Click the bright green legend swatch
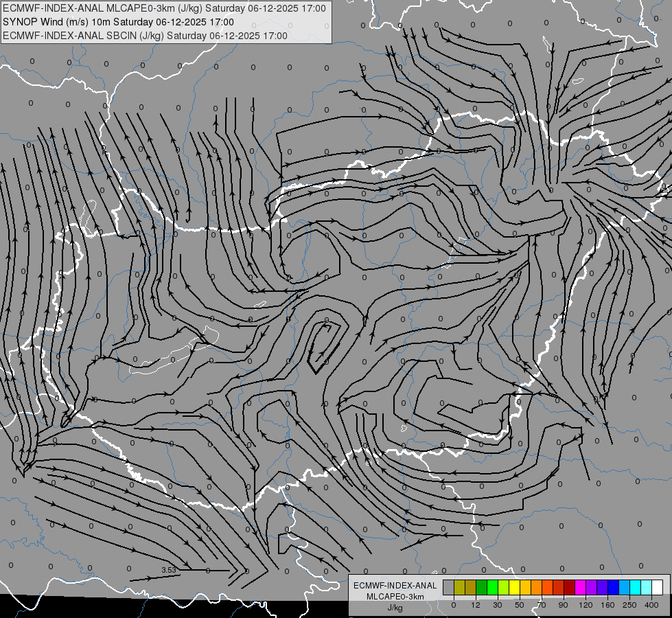The width and height of the screenshot is (672, 618). coord(493,587)
